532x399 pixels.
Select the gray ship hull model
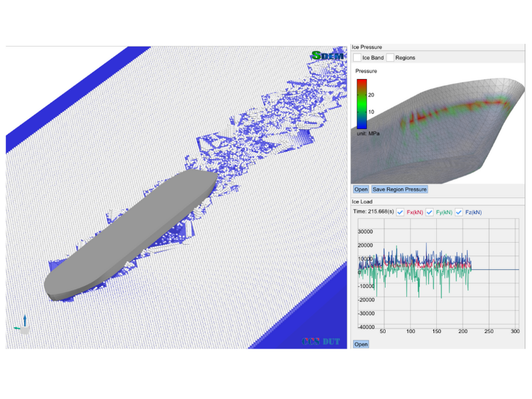(126, 233)
